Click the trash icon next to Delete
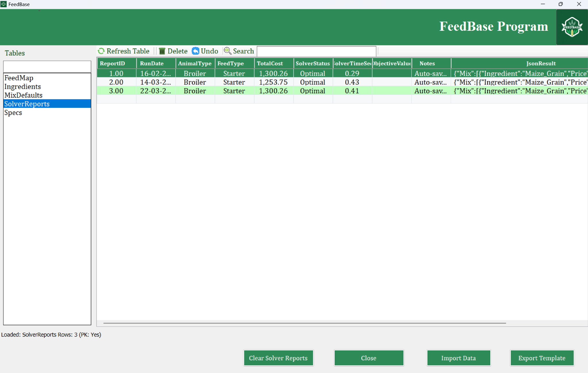The width and height of the screenshot is (588, 373). [162, 51]
